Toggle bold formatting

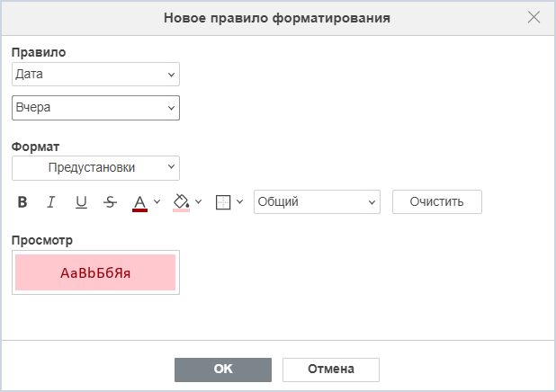(22, 202)
